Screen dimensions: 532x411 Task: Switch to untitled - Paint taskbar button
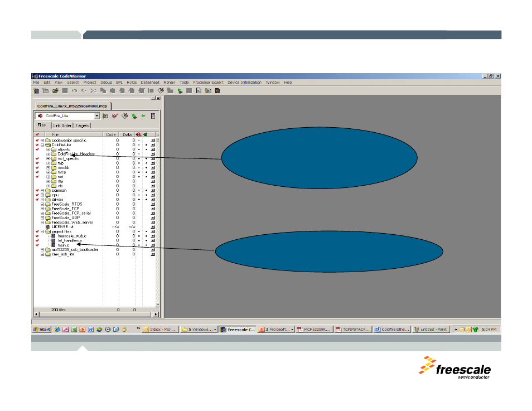click(x=431, y=329)
